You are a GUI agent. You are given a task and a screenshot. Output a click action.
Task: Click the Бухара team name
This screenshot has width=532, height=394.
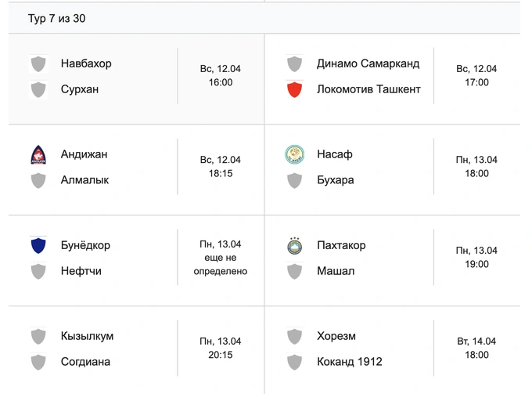coord(336,180)
